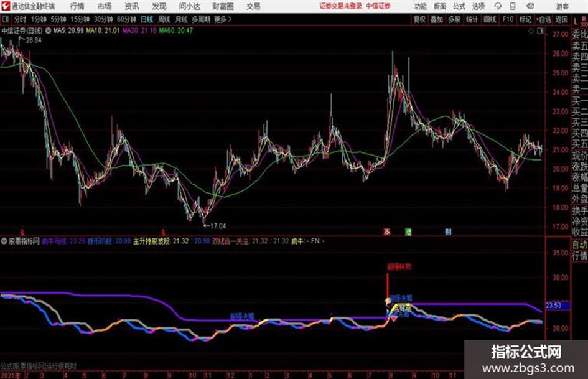
Task: Click the Tongdaxin red logo icon
Action: [x=5, y=6]
